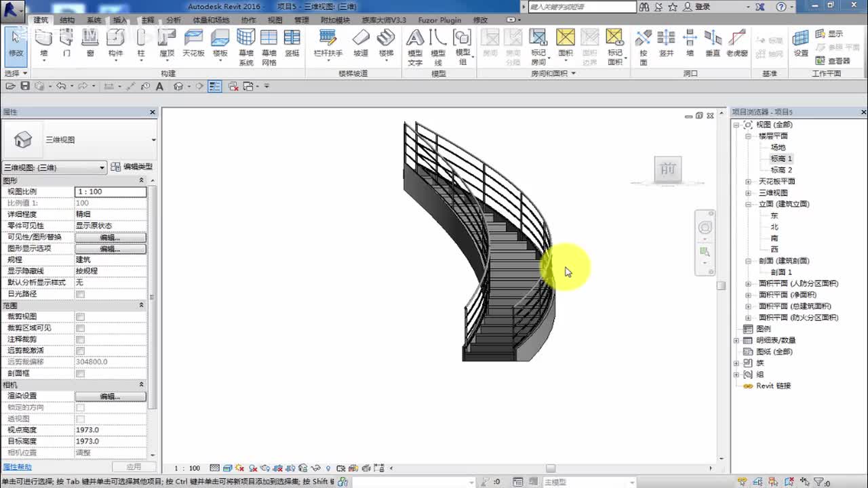Toggle the 注释裁剪 checkbox
Image resolution: width=868 pixels, height=488 pixels.
pyautogui.click(x=80, y=340)
